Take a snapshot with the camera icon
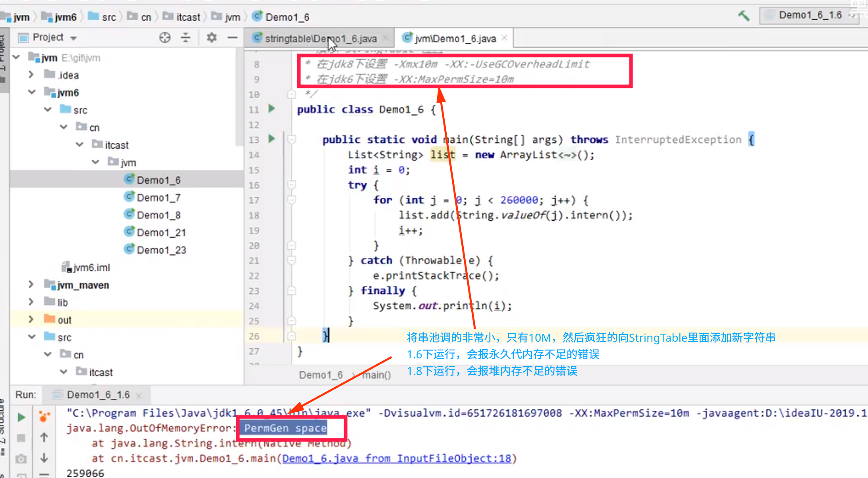 coord(21,459)
